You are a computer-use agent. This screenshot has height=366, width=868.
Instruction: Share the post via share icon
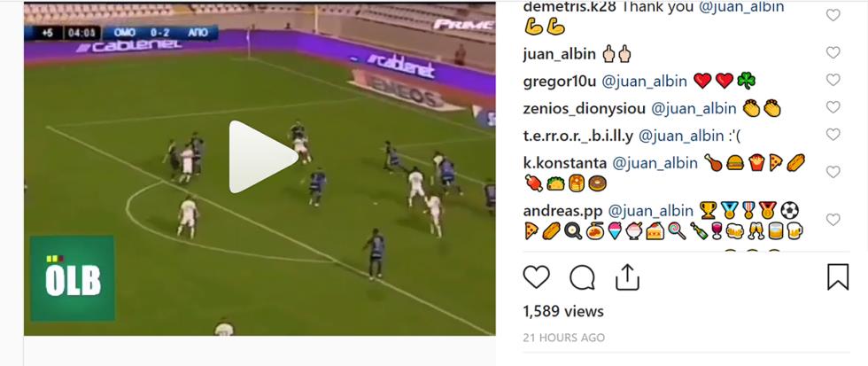click(x=627, y=276)
